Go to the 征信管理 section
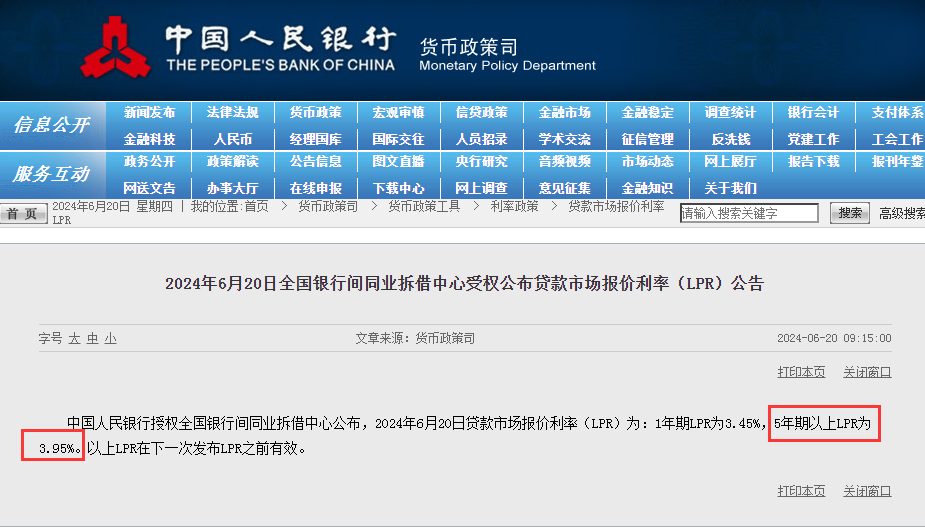 [648, 139]
